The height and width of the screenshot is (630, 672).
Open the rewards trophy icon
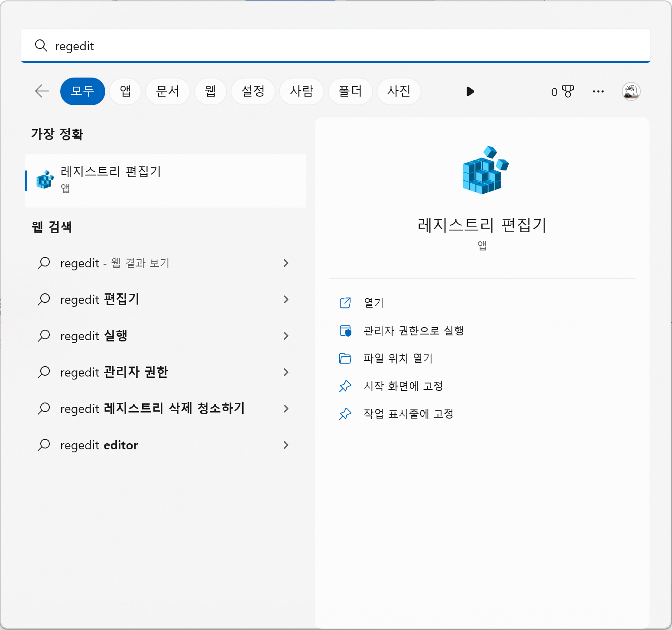(x=568, y=91)
